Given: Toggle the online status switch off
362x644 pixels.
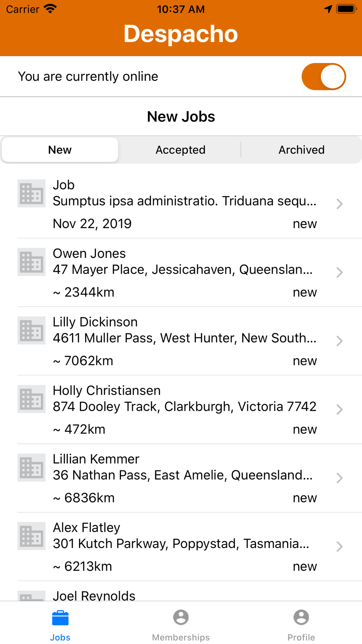Looking at the screenshot, I should pyautogui.click(x=324, y=76).
